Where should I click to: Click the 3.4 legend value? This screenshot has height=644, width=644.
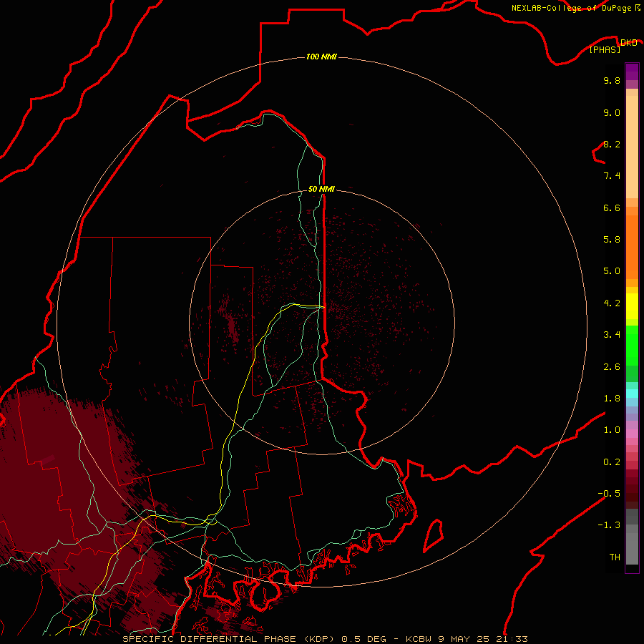point(612,335)
